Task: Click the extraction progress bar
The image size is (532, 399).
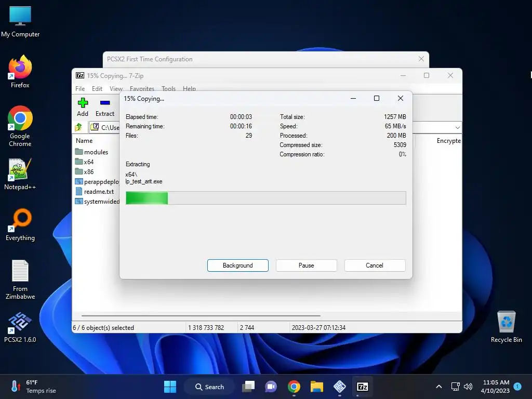Action: point(265,198)
